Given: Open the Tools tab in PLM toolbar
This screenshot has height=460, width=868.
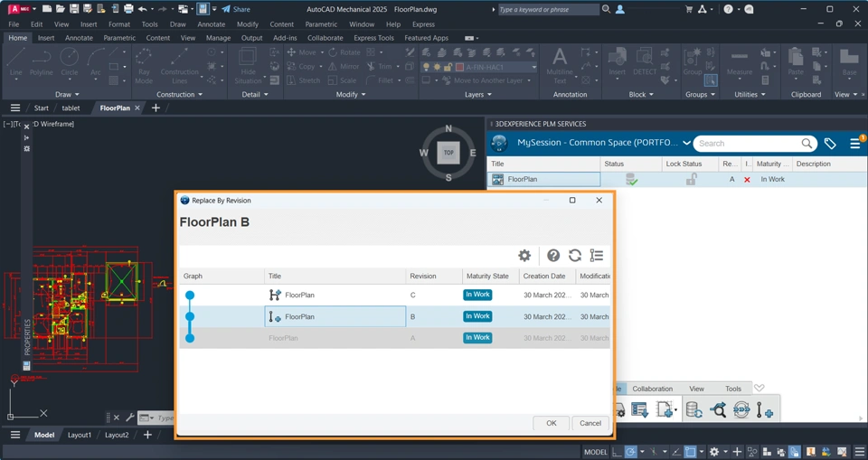Looking at the screenshot, I should click(x=733, y=389).
